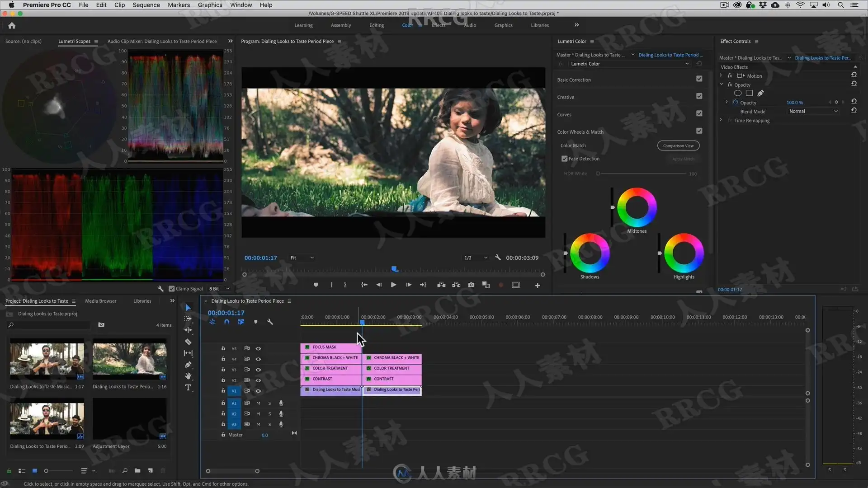Select the Type tool
Image resolution: width=868 pixels, height=488 pixels.
188,388
